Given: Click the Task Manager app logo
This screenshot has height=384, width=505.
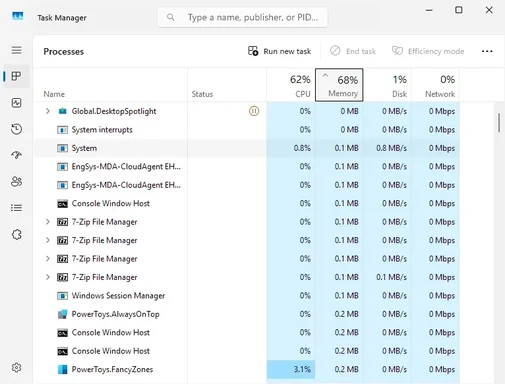Looking at the screenshot, I should click(x=17, y=16).
